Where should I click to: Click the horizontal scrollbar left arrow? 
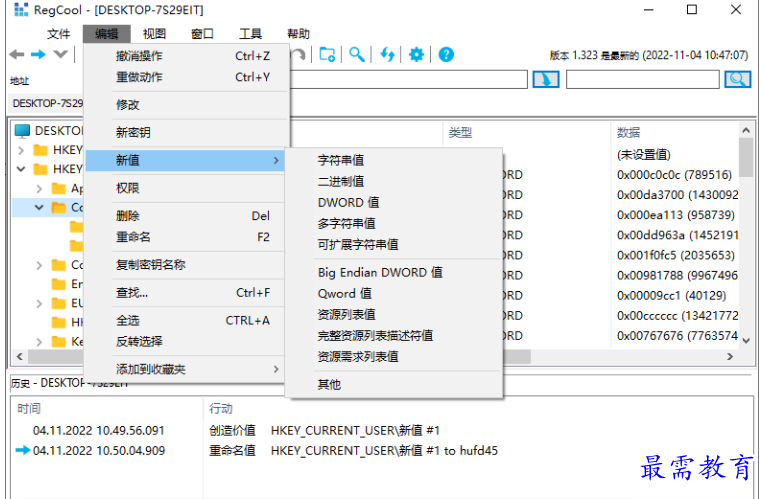pyautogui.click(x=19, y=357)
